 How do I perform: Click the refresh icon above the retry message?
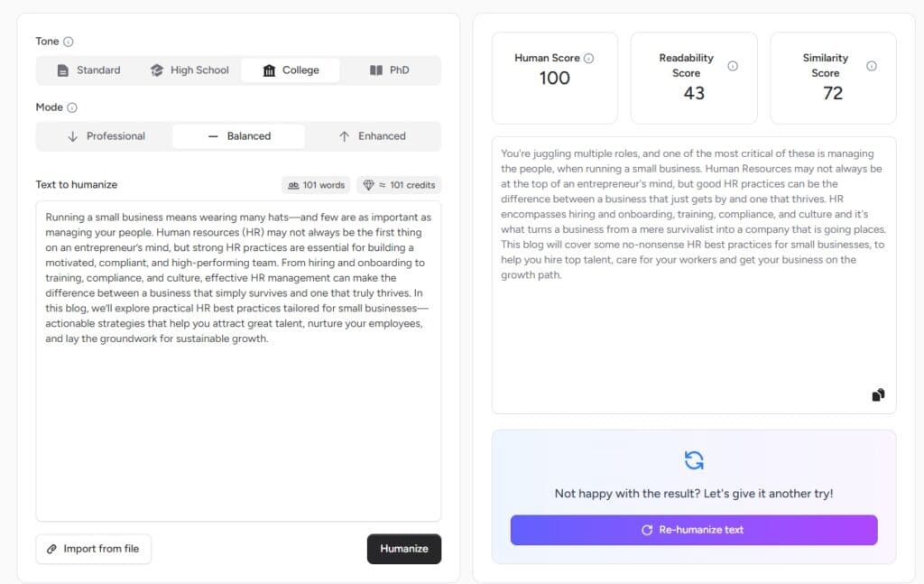(x=693, y=459)
